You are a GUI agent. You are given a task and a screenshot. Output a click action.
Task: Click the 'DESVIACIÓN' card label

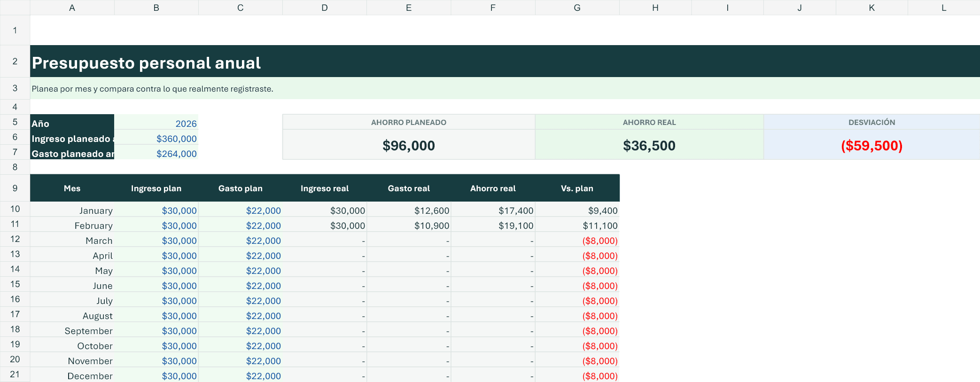[872, 123]
